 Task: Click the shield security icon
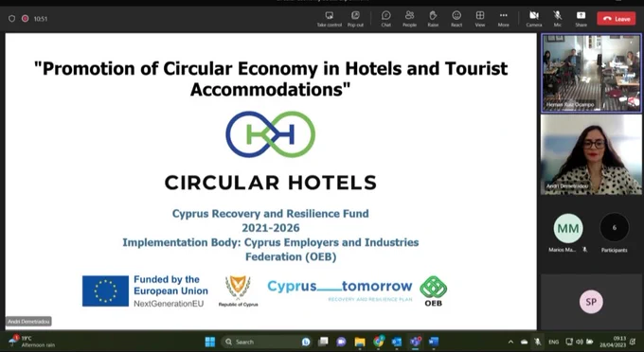point(12,19)
